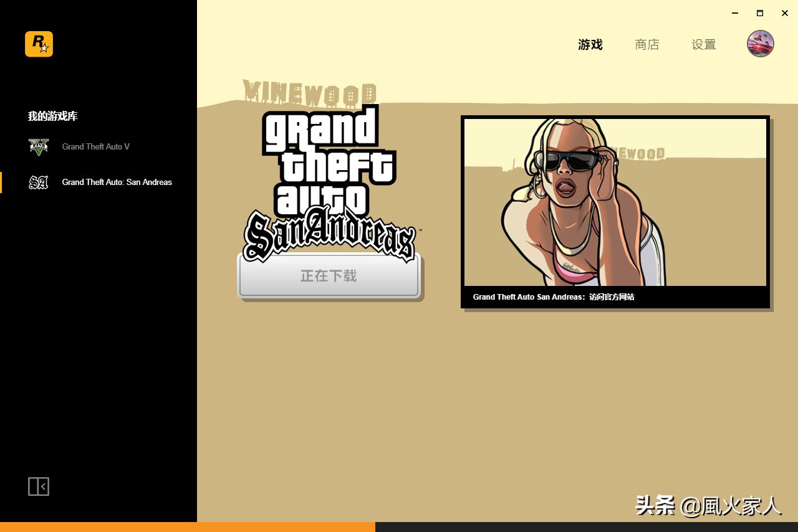Select the San Andreas SA icon
Image resolution: width=798 pixels, height=532 pixels.
[39, 183]
